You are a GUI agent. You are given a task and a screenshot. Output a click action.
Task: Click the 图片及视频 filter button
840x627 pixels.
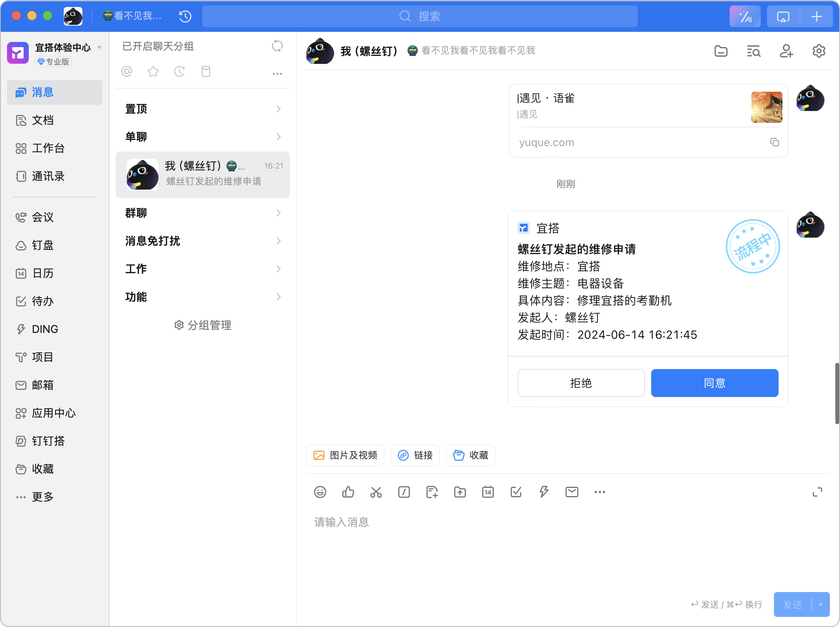[x=345, y=455]
